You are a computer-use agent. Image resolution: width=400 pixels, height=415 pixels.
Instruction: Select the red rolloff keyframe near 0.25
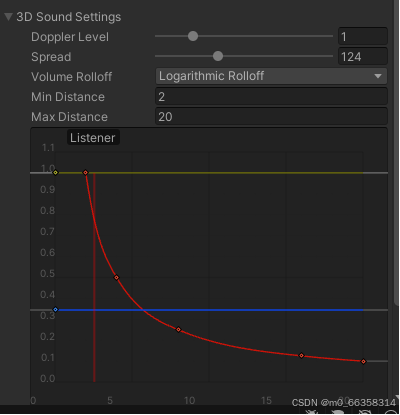pos(178,329)
